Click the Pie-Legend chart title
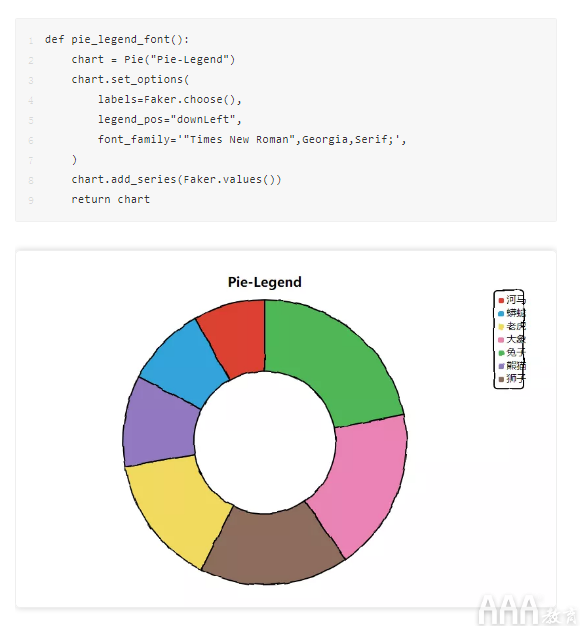The height and width of the screenshot is (631, 588). pyautogui.click(x=264, y=282)
